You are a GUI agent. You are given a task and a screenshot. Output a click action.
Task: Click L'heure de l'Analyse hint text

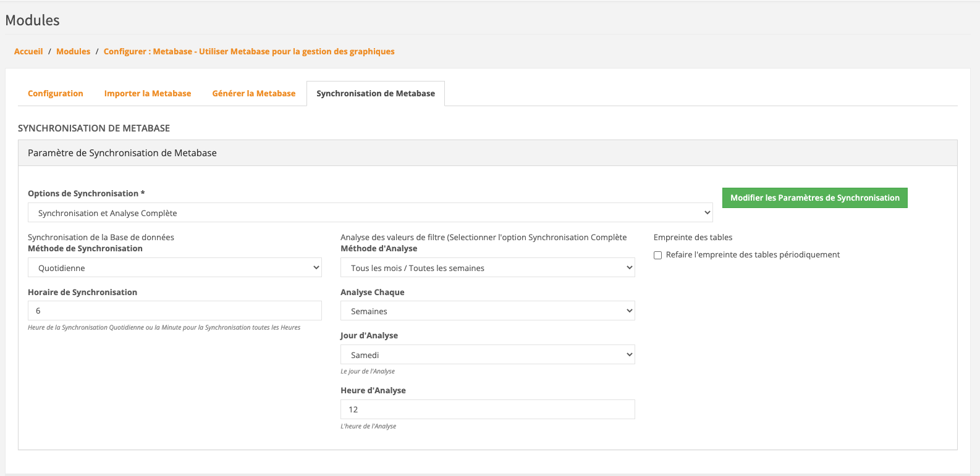pos(368,426)
